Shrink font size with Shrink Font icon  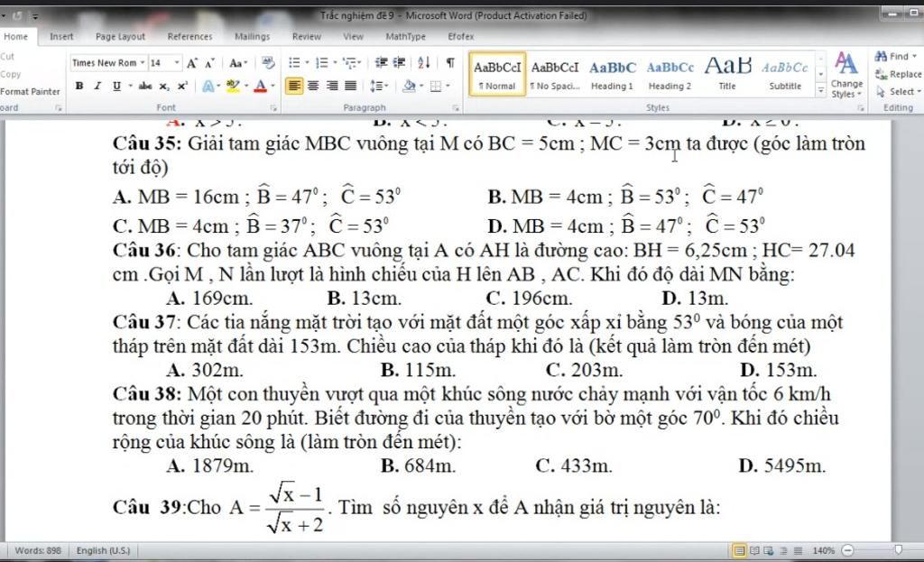point(209,63)
